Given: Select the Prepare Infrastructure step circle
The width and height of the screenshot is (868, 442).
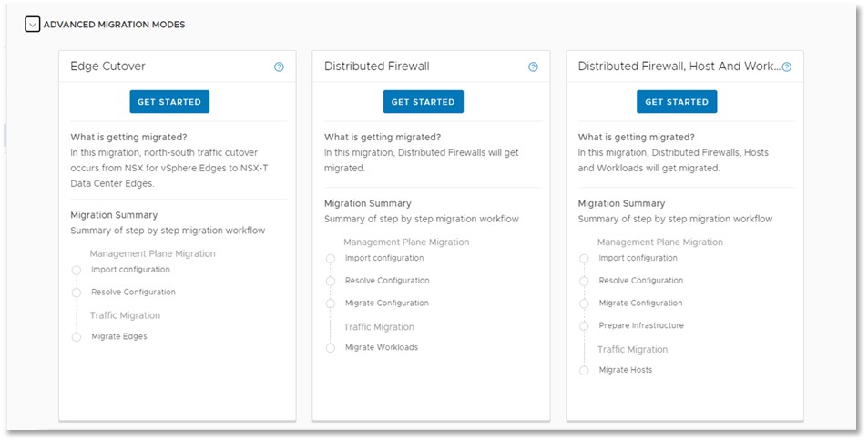Looking at the screenshot, I should (584, 326).
